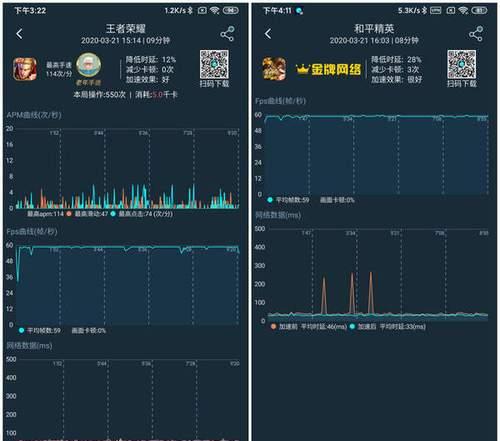The height and width of the screenshot is (441, 500).
Task: Tap 最高手速 114次/分 label
Action: point(59,69)
